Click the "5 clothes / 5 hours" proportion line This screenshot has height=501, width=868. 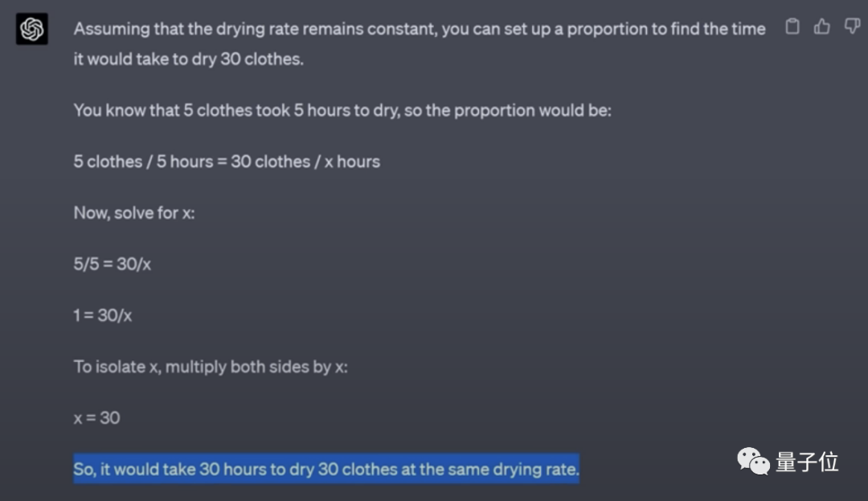click(x=227, y=162)
